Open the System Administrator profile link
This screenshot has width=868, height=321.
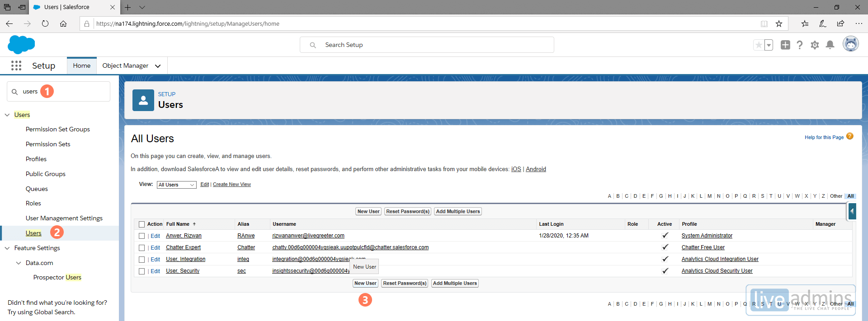[707, 236]
